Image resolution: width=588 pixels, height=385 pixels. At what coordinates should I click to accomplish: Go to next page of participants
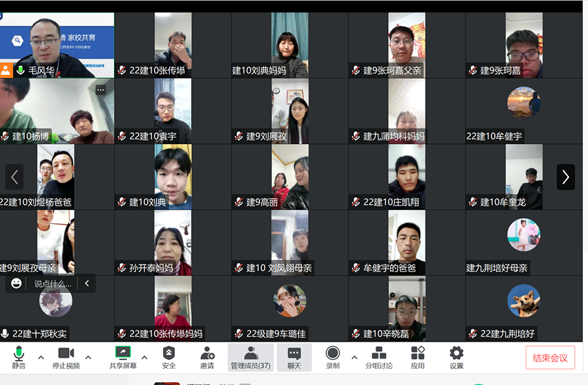pos(565,177)
